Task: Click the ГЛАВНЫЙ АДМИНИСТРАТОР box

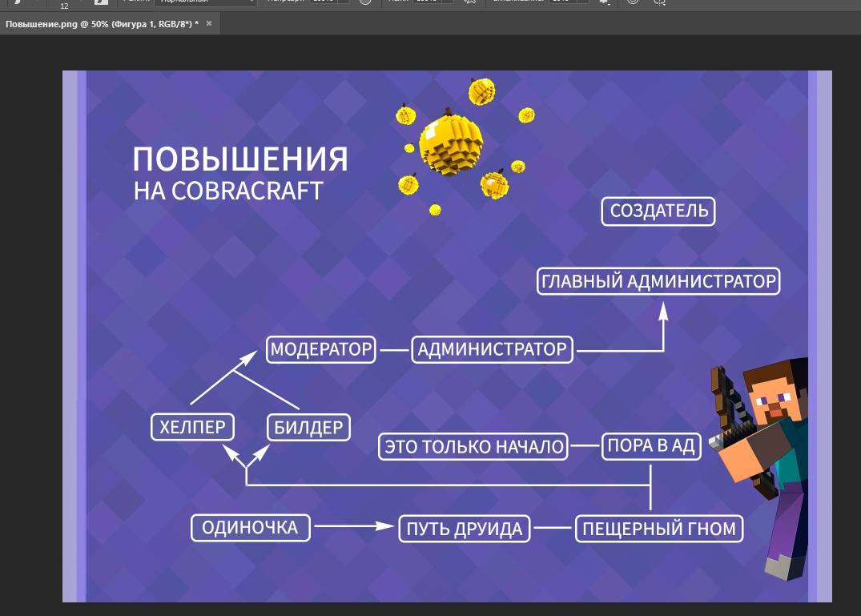Action: pyautogui.click(x=658, y=281)
